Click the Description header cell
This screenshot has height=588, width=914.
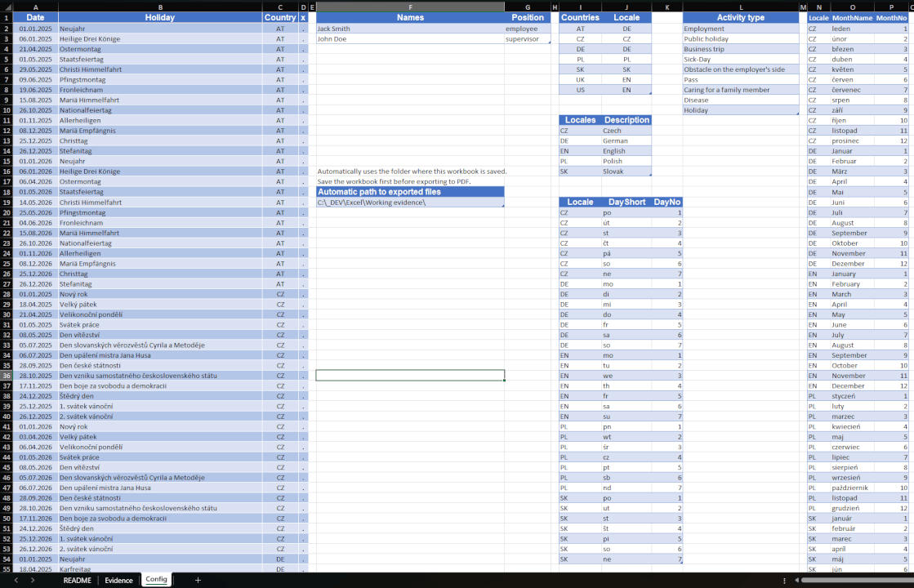pos(626,120)
